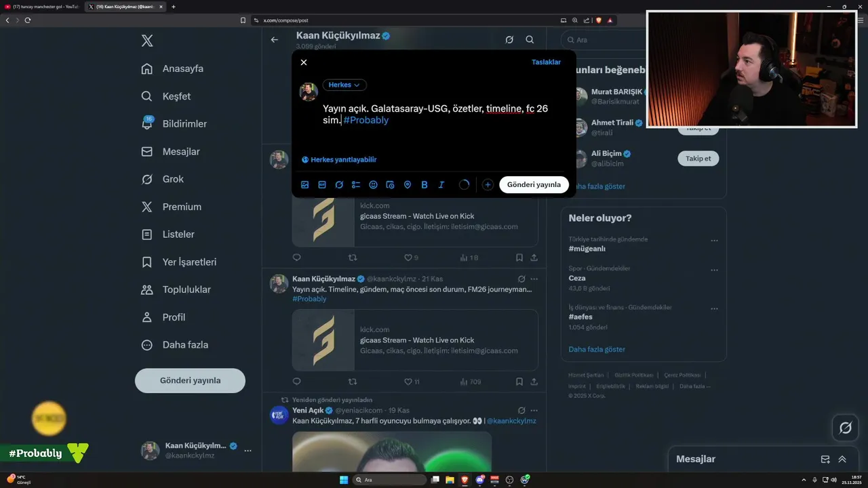This screenshot has height=488, width=868.
Task: Open #mügeanlı trend
Action: pos(587,249)
